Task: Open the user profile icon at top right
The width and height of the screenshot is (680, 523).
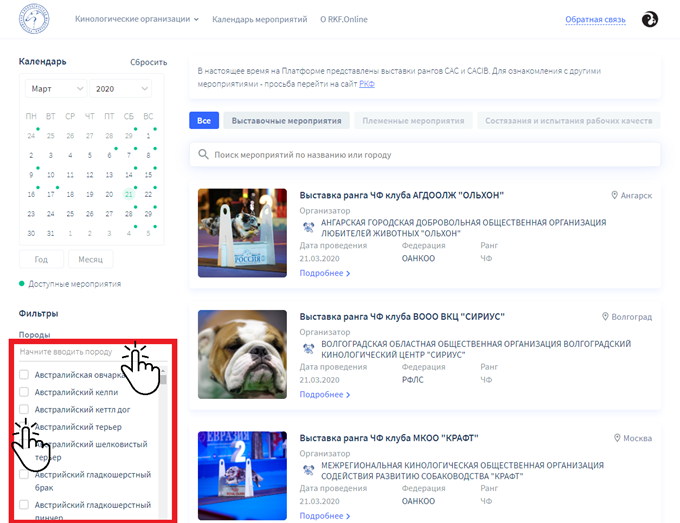Action: point(649,19)
